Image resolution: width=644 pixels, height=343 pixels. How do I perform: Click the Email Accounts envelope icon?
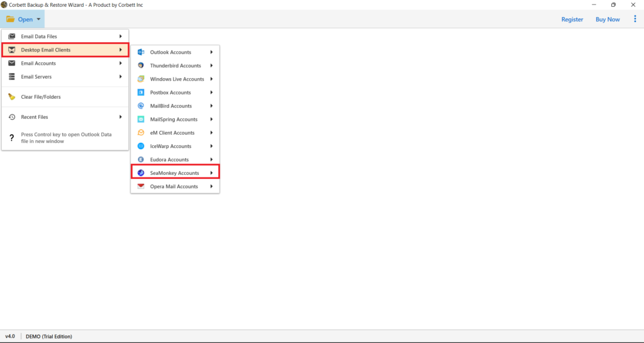pos(12,64)
